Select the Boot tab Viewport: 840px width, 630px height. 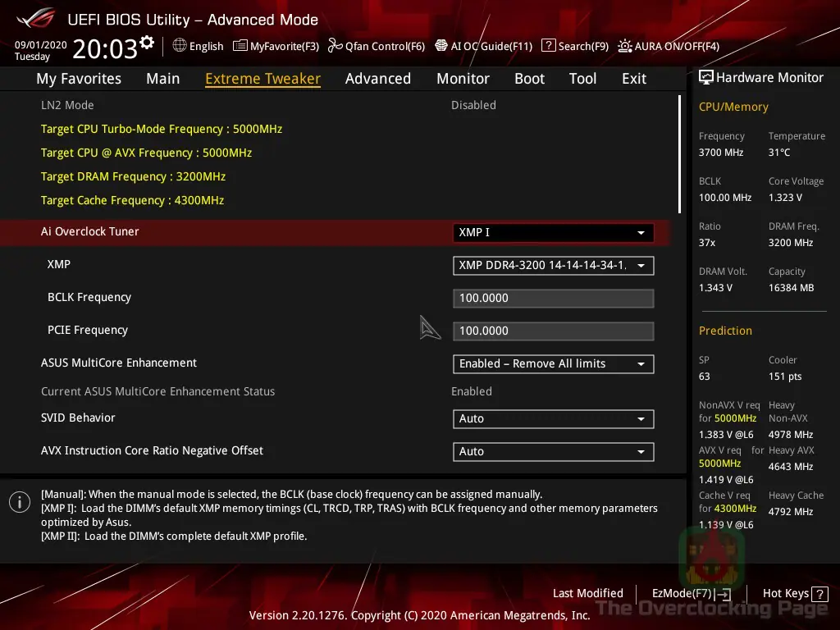click(529, 78)
